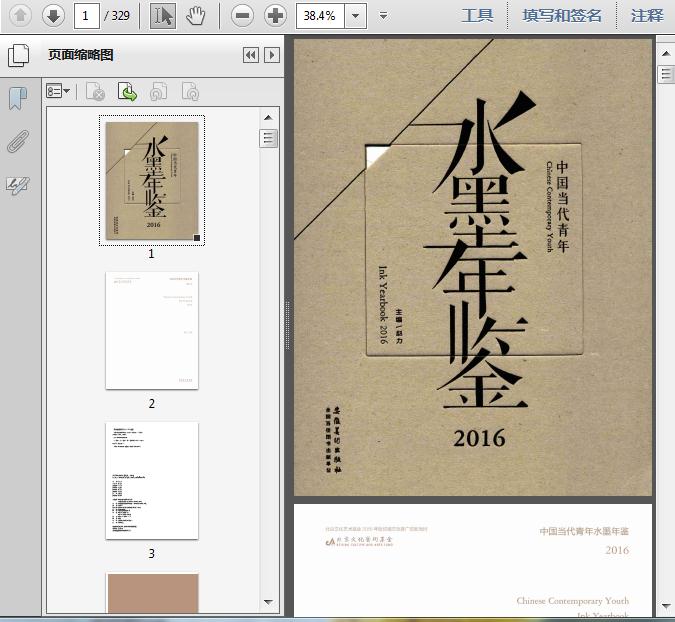The width and height of the screenshot is (675, 622).
Task: Open the signatures sidebar panel
Action: point(18,186)
